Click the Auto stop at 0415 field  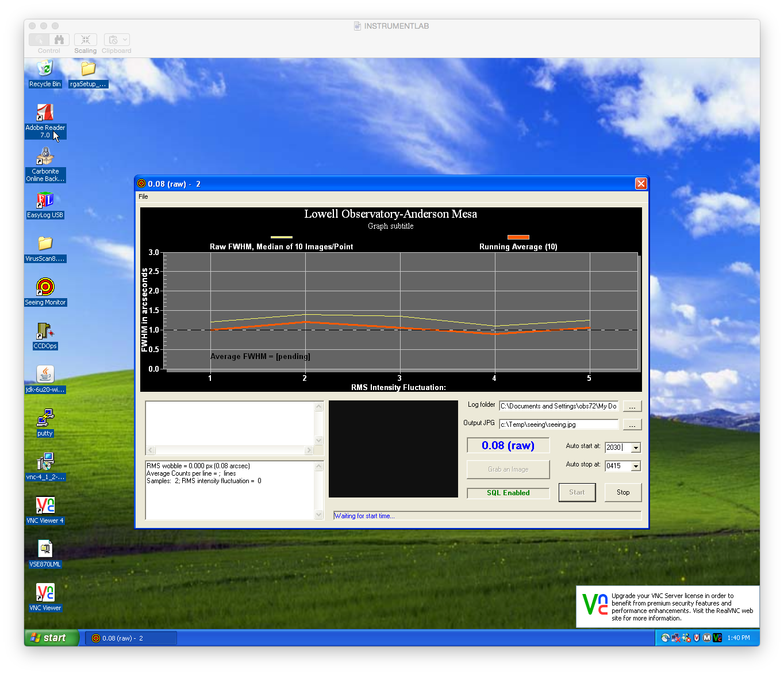pos(618,466)
